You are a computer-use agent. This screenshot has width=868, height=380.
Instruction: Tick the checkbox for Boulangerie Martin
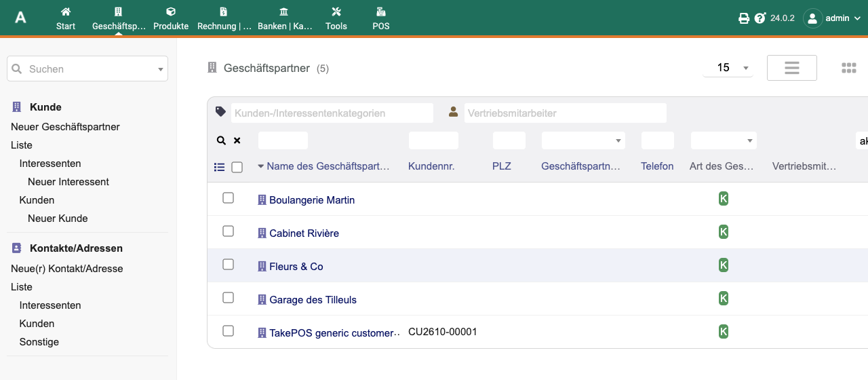[x=229, y=198]
